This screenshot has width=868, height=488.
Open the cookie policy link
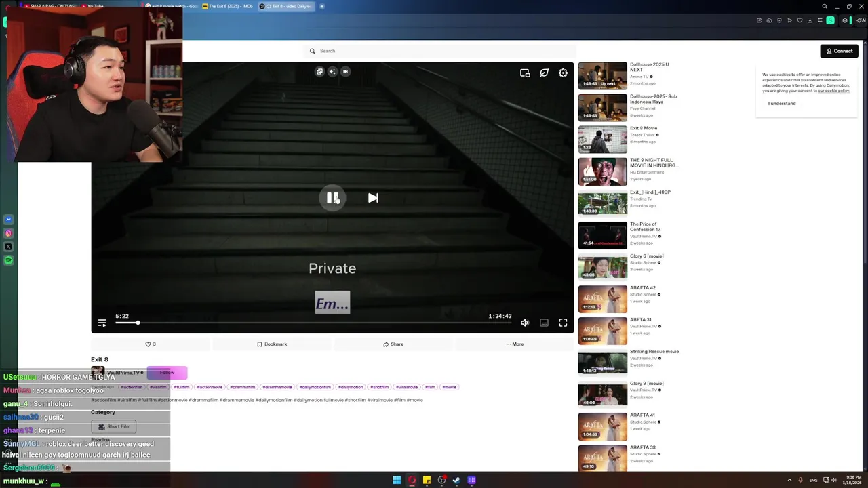(x=833, y=91)
